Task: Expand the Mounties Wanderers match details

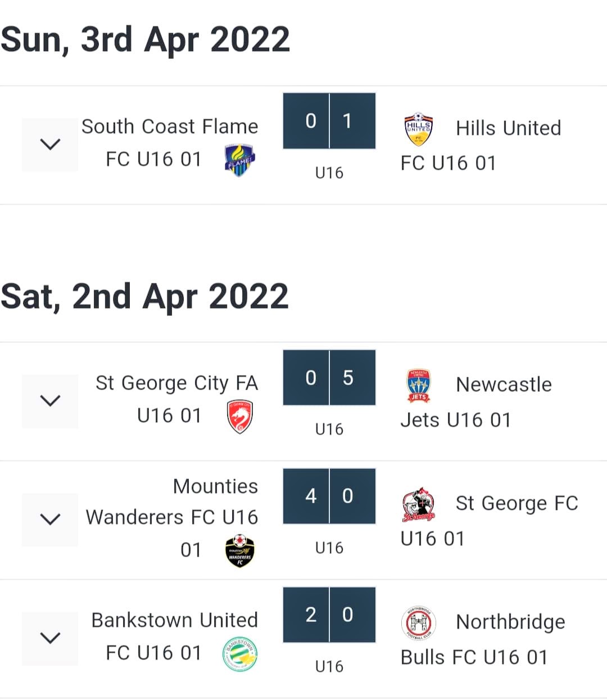Action: (50, 519)
